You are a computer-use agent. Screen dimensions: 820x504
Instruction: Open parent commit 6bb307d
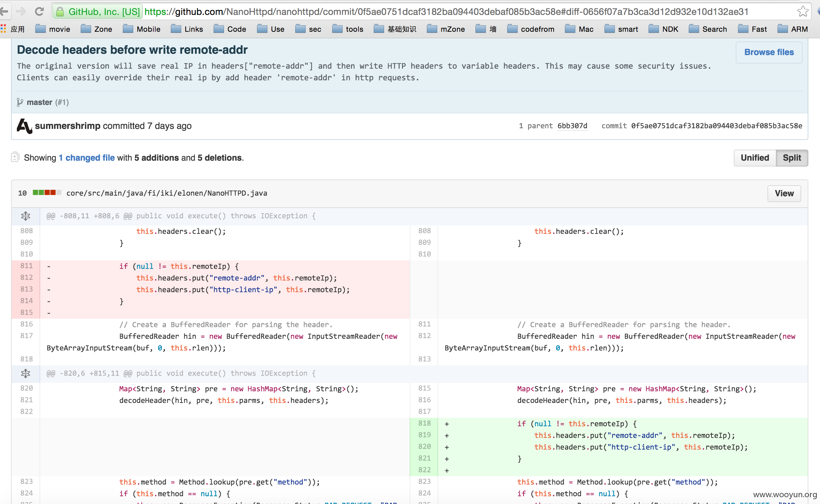click(x=572, y=126)
